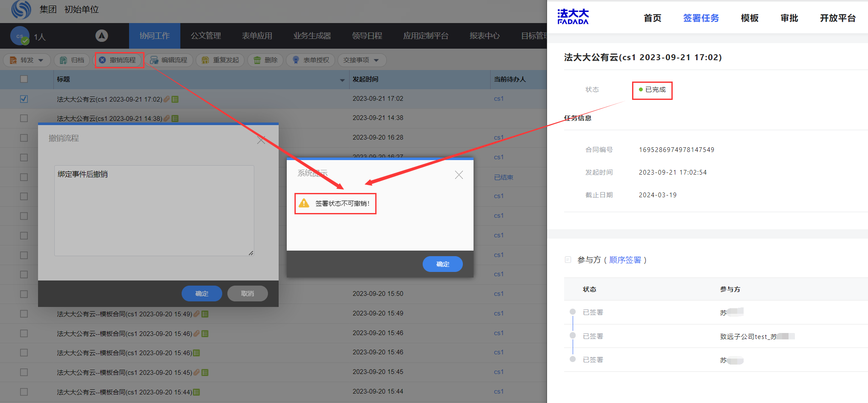Open the 表单应用 menu tab
This screenshot has height=403, width=868.
click(257, 36)
